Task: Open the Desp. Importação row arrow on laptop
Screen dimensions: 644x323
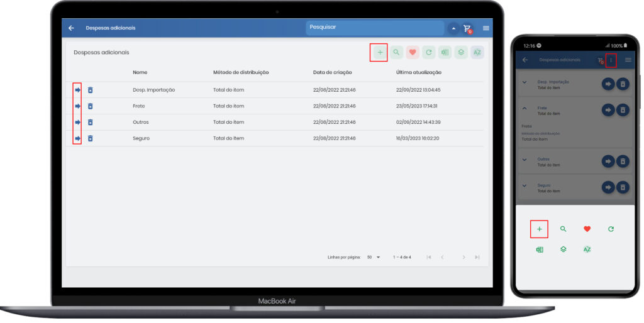Action: tap(77, 90)
